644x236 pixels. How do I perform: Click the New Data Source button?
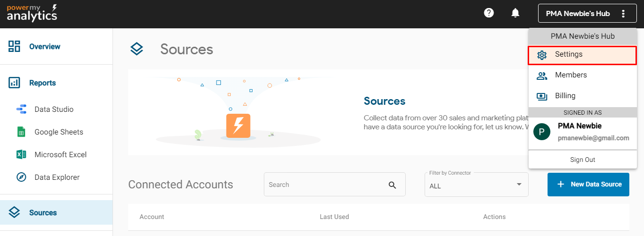click(588, 184)
